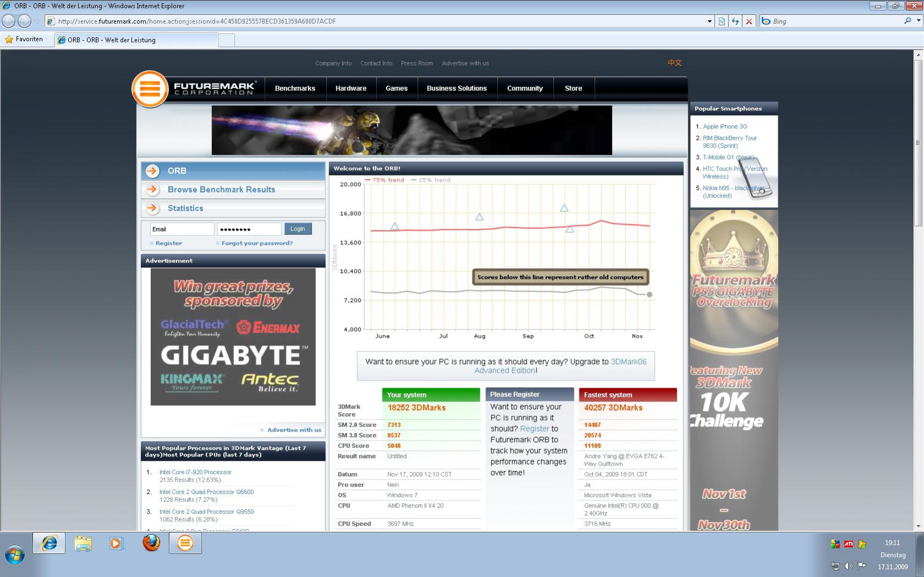Open Intel Core i7-920 Processor link
This screenshot has width=924, height=577.
[195, 472]
